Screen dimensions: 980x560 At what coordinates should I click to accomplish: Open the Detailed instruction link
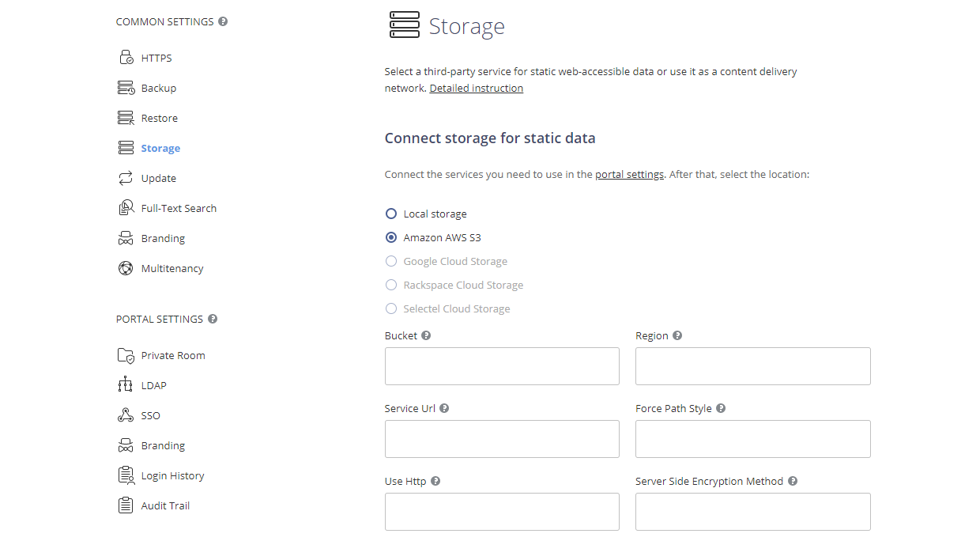pos(477,87)
